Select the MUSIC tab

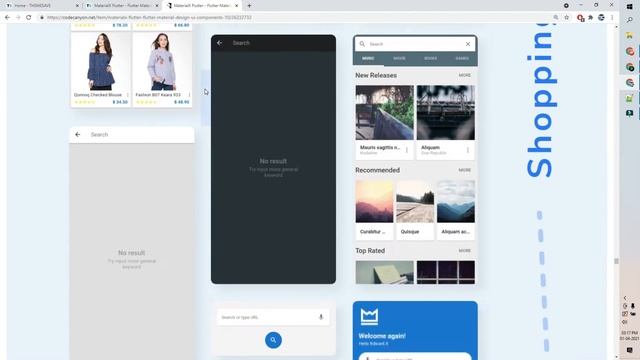368,58
